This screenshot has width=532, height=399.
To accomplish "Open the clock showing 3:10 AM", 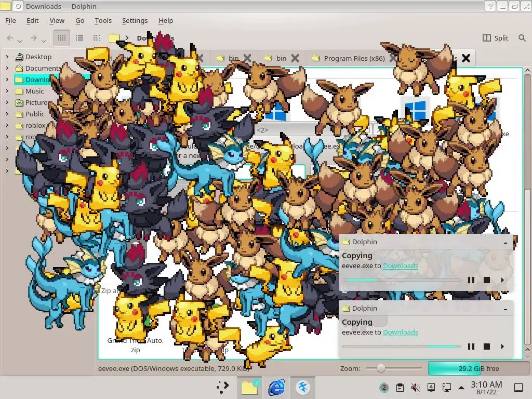I will [x=486, y=388].
